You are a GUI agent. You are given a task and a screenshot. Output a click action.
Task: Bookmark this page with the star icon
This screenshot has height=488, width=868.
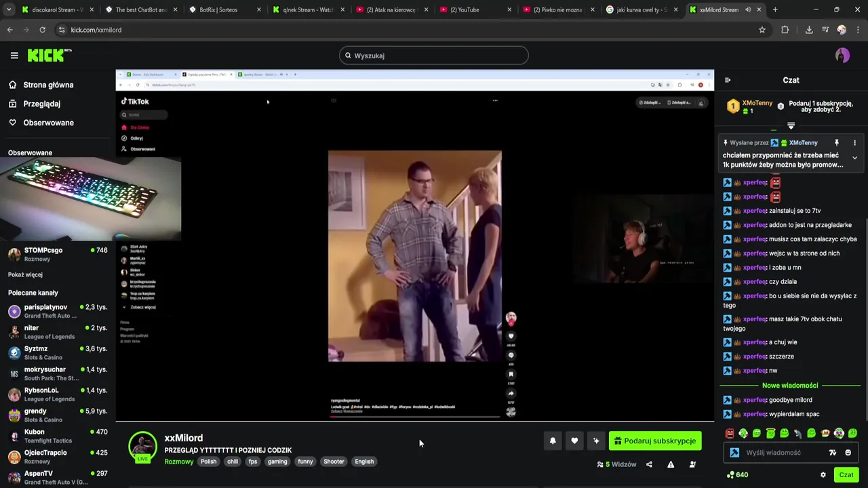[762, 30]
